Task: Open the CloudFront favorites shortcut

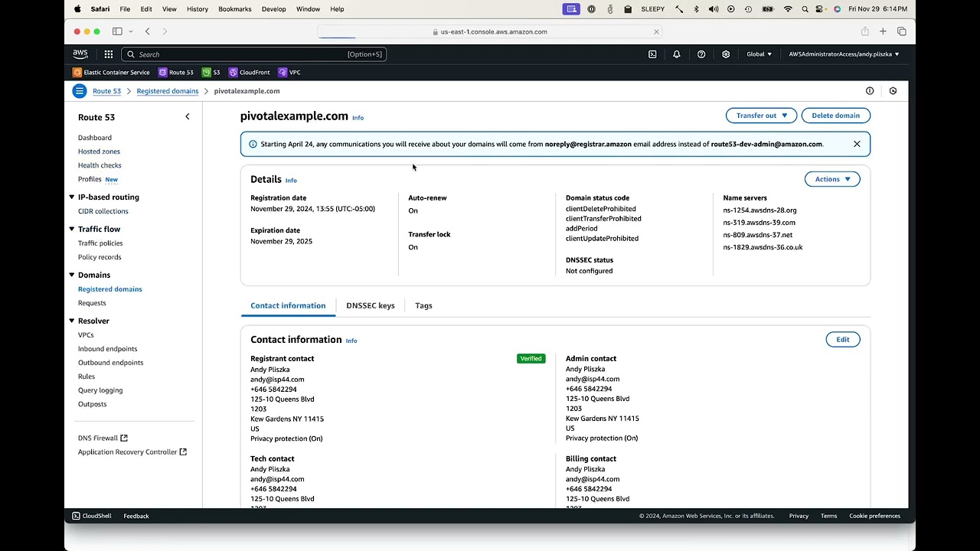Action: pyautogui.click(x=250, y=72)
